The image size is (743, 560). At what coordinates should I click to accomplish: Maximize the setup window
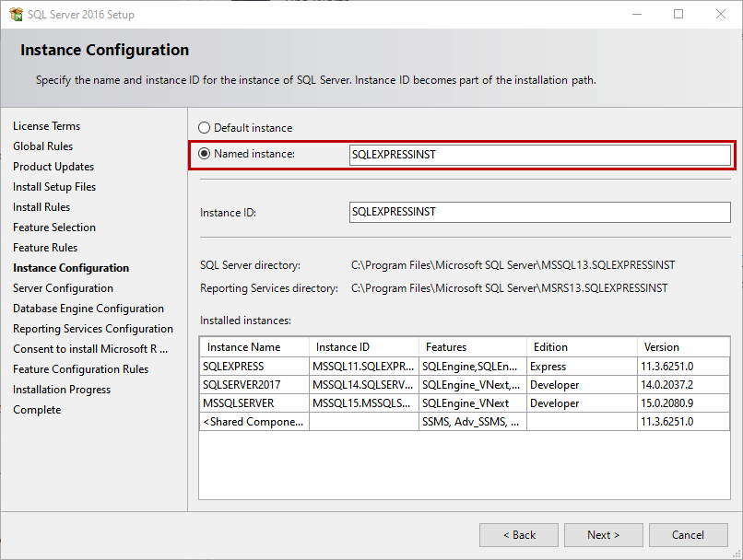[x=678, y=14]
